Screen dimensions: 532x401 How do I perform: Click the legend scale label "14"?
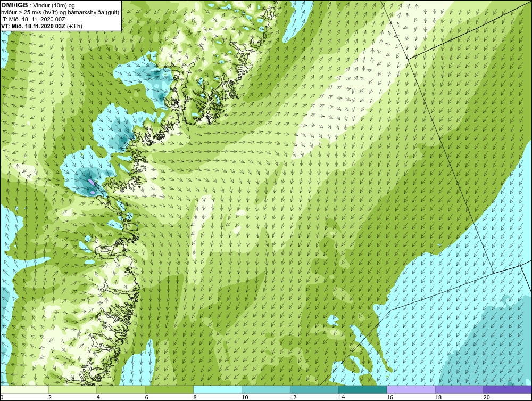342,397
